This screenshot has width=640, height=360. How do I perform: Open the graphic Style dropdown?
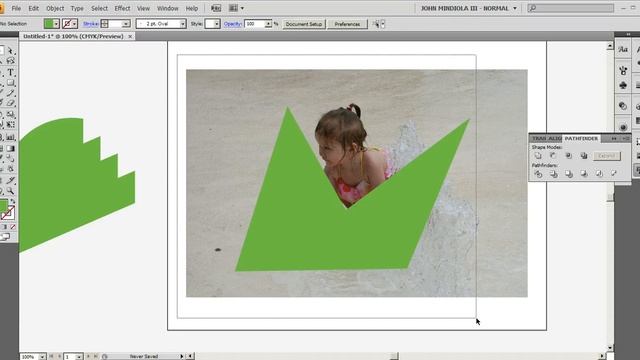click(217, 24)
